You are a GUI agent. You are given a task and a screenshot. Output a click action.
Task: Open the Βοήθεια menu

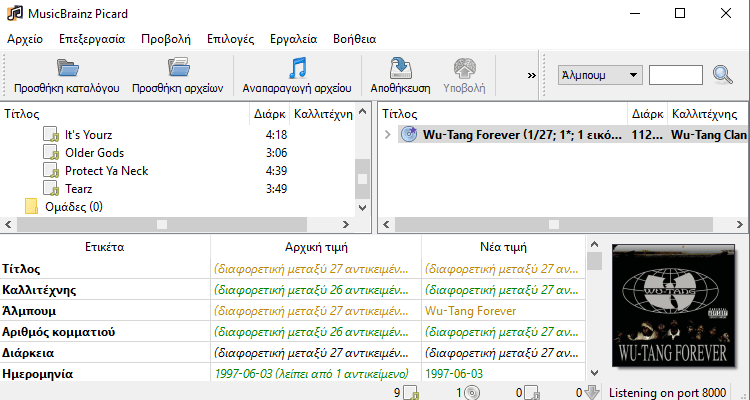point(354,39)
